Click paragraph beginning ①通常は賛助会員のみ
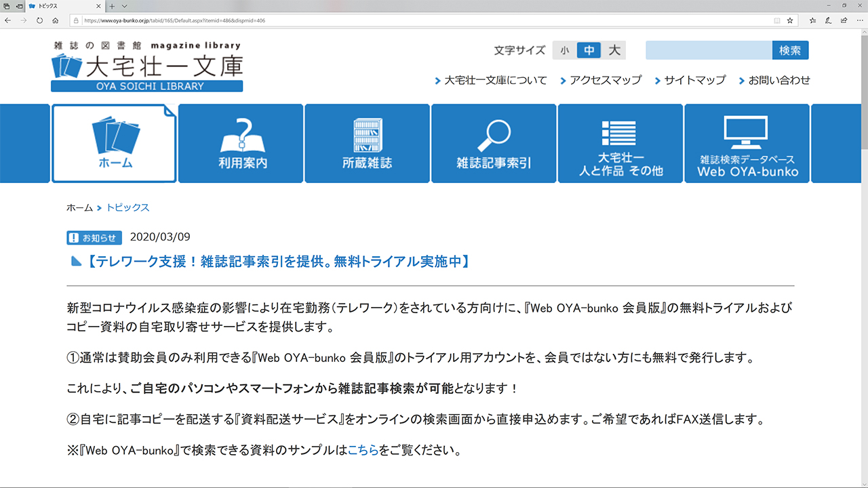Screen dimensions: 868x488 pyautogui.click(x=410, y=357)
